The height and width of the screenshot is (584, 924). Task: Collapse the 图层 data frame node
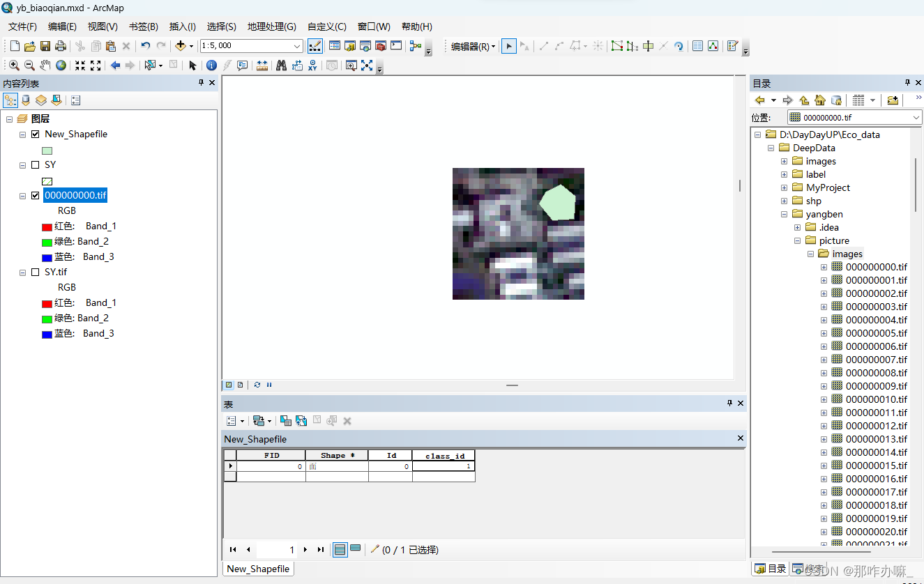pyautogui.click(x=9, y=118)
